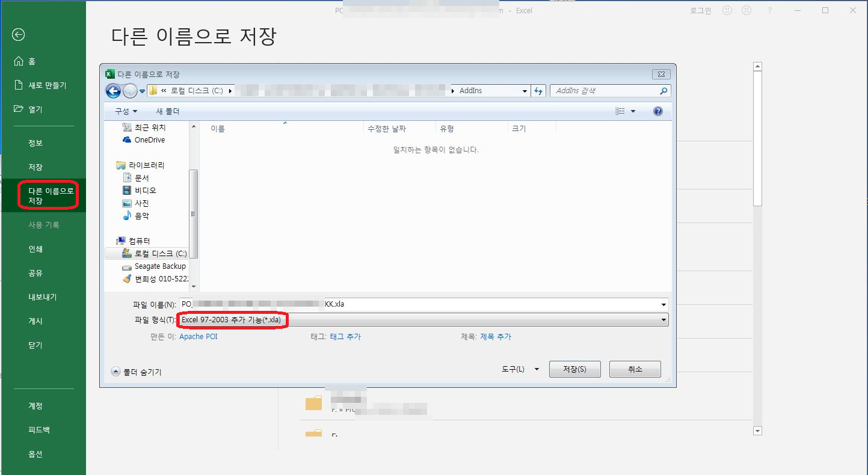This screenshot has height=475, width=868.
Task: Click the help question mark icon in dialog
Action: pos(657,111)
